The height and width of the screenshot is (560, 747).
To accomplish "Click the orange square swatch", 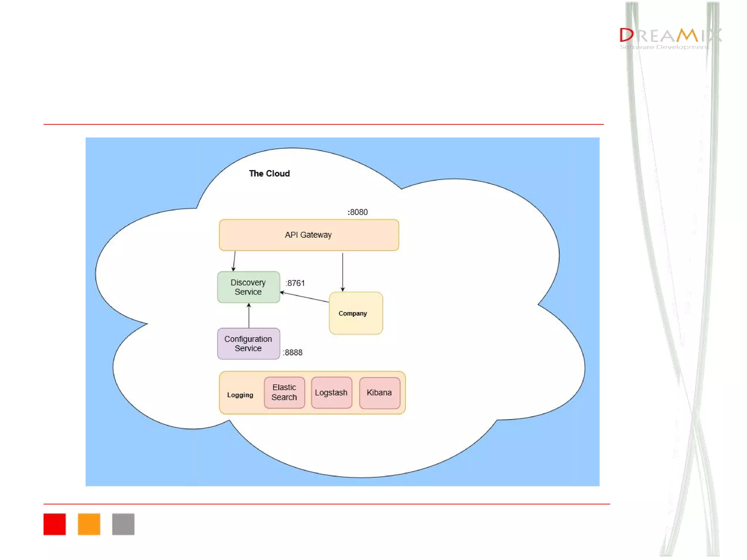I will pos(89,524).
